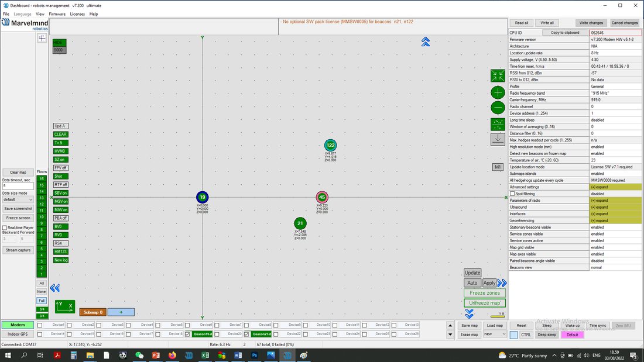Open Adobe Acrobat from the taskbar

57,356
